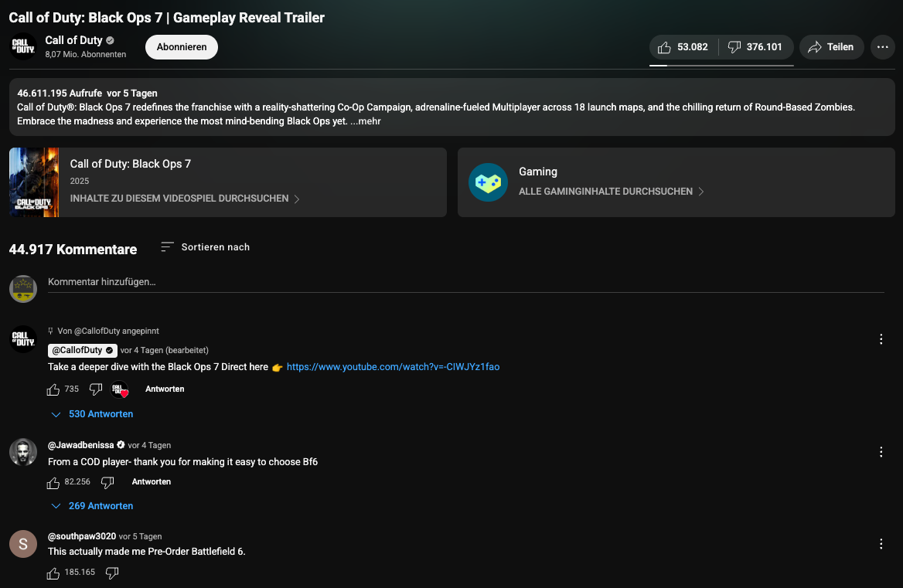Open the @Jawadbenissa profile avatar
This screenshot has height=588, width=903.
(23, 452)
